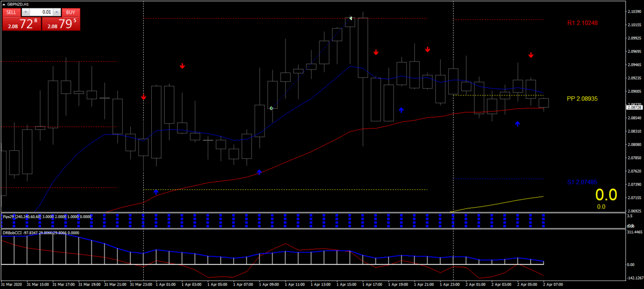
Task: Increase lot volume with the up arrow
Action: 56,12
